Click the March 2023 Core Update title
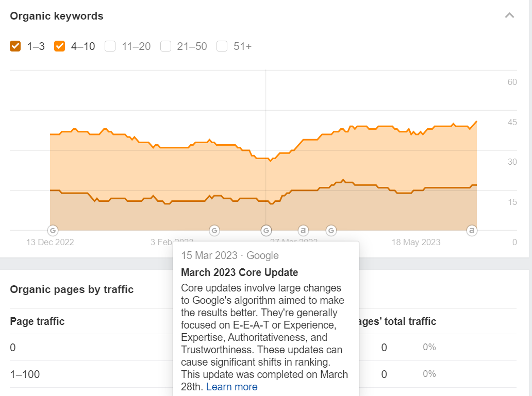The image size is (532, 396). [239, 272]
